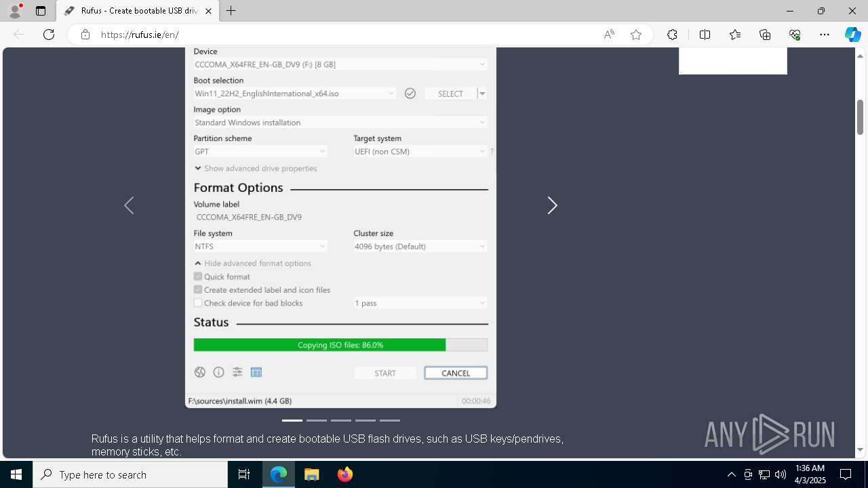Screen dimensions: 868x488
Task: View site information lock icon
Action: click(x=85, y=35)
